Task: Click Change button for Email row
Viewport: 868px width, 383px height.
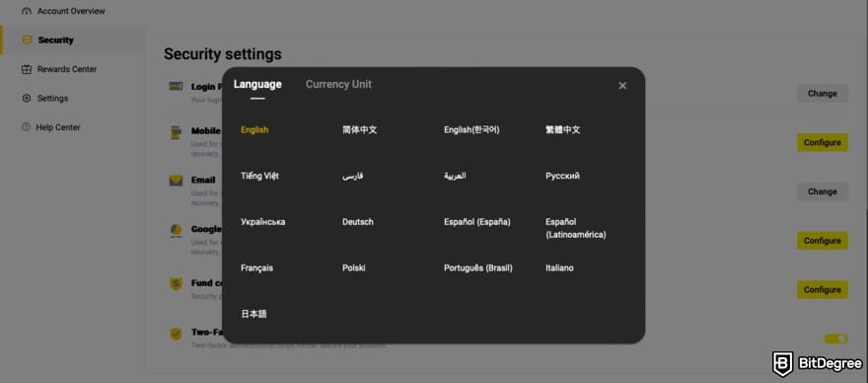Action: coord(822,191)
